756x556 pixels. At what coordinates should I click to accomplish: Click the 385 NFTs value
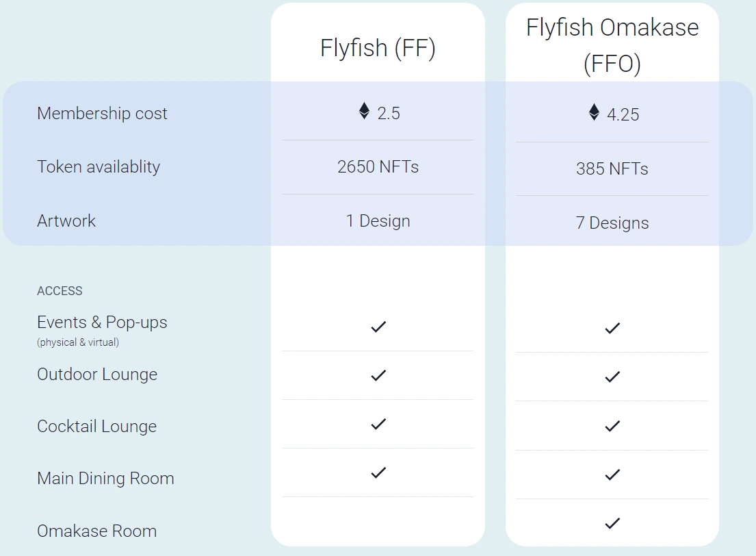click(x=612, y=169)
